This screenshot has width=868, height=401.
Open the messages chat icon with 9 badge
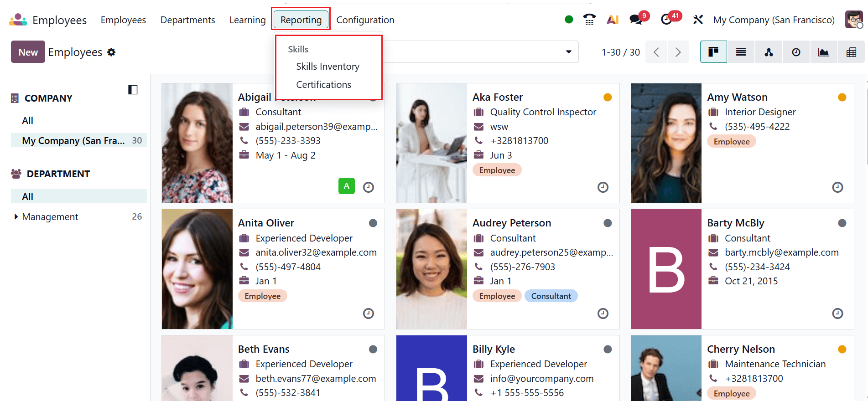pos(636,20)
